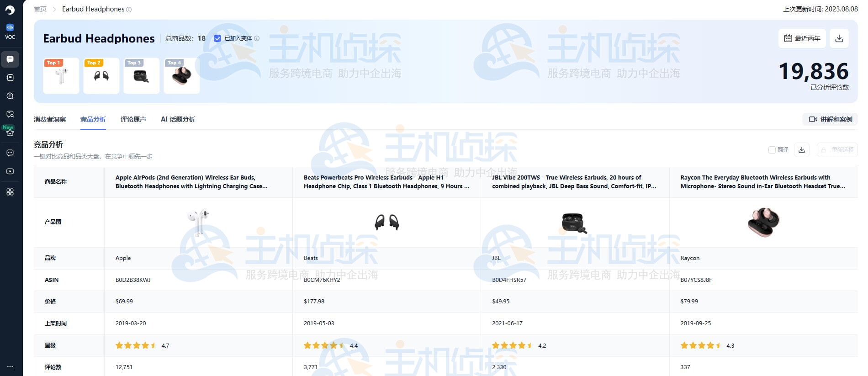Select the Top 4 Raycon product thumbnail
Image resolution: width=868 pixels, height=376 pixels.
coord(181,76)
